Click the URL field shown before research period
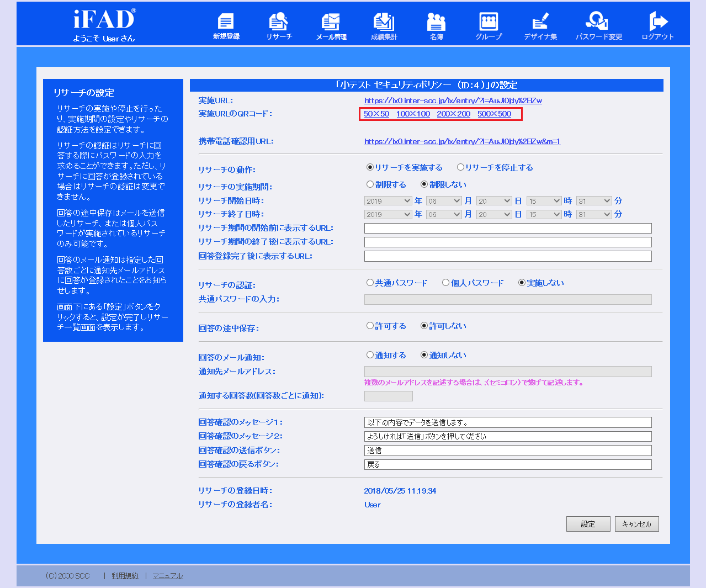 (508, 228)
